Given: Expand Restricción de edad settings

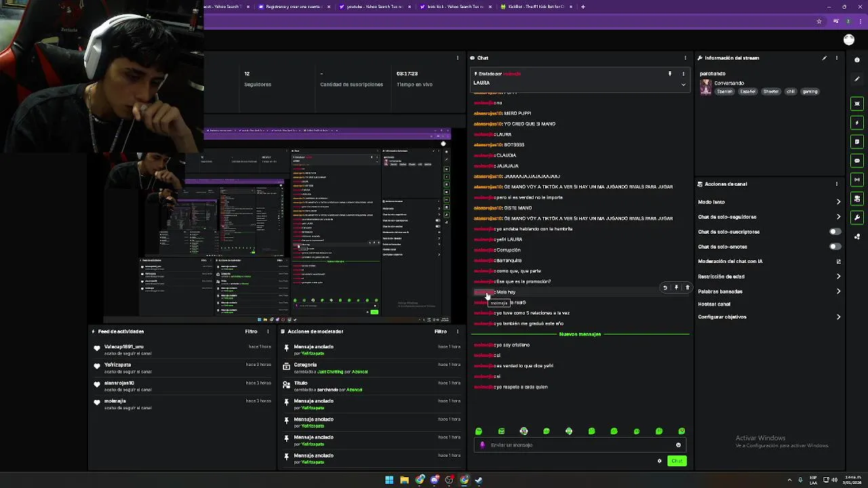Looking at the screenshot, I should (838, 277).
